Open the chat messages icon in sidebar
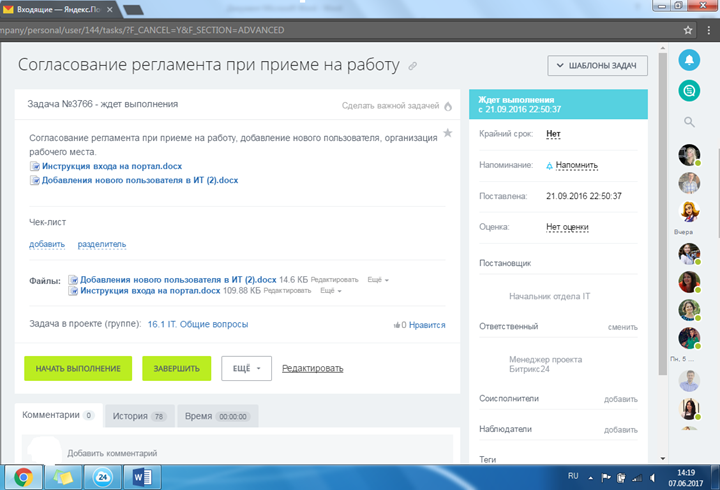 688,91
